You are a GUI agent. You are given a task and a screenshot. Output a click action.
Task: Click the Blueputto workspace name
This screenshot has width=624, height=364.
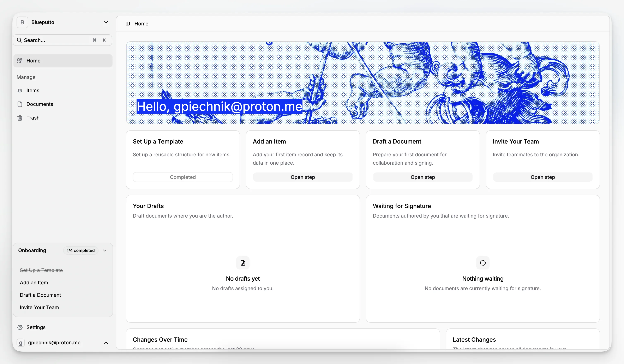coord(43,22)
